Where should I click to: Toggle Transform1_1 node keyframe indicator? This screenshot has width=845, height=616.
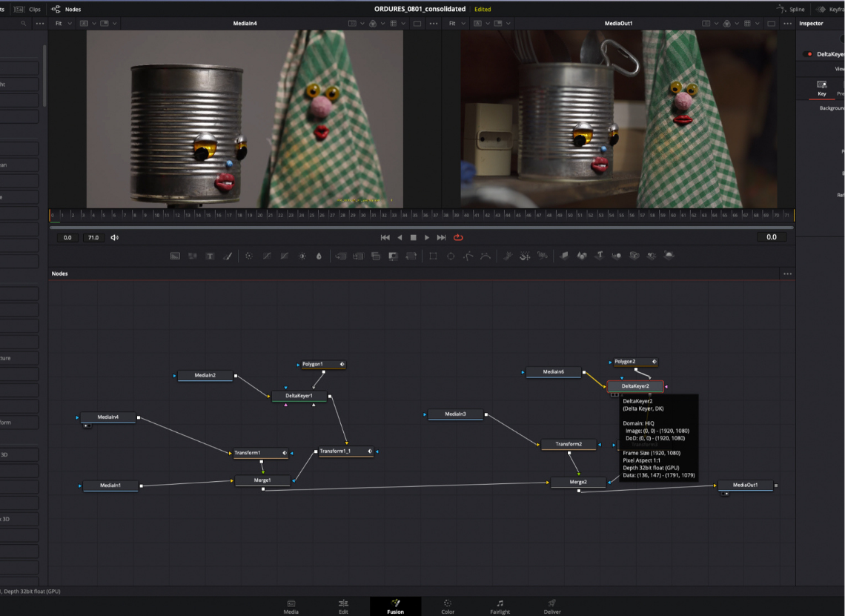(x=370, y=451)
